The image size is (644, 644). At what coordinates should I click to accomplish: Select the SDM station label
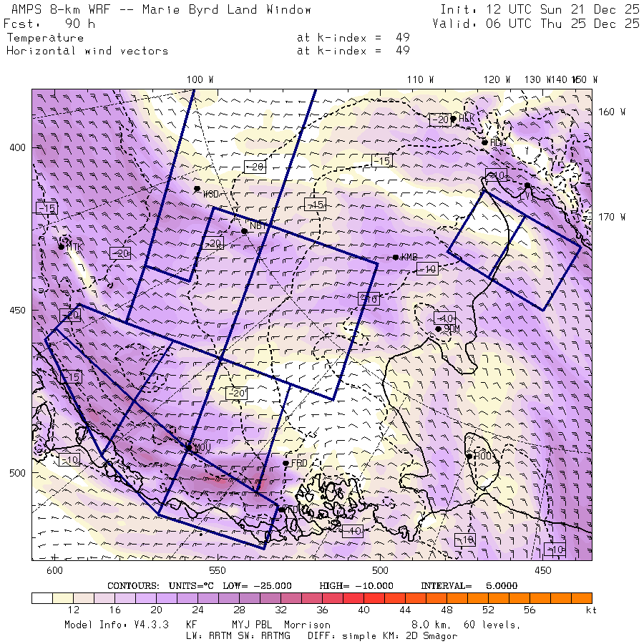coord(452,329)
